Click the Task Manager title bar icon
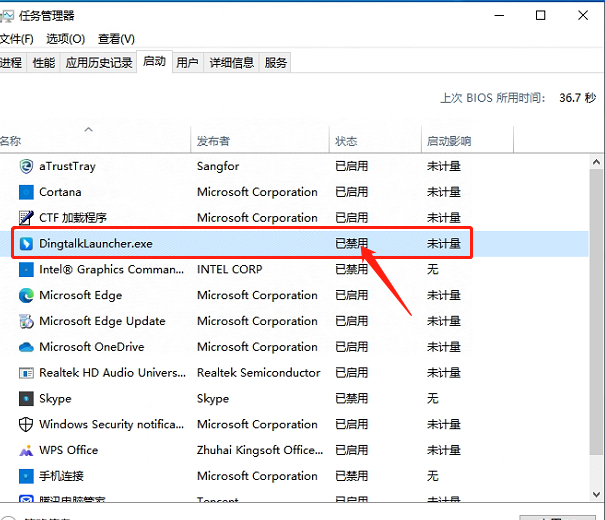 (7, 16)
